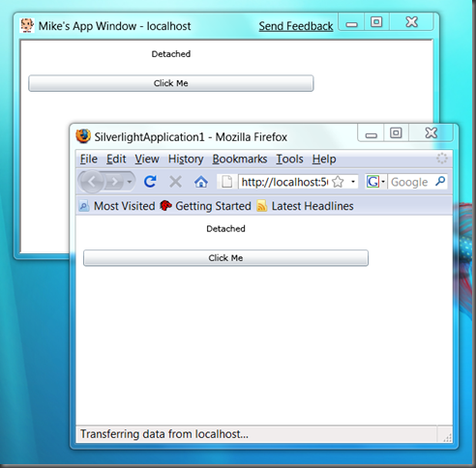
Task: Go to the home page via house icon
Action: (201, 182)
